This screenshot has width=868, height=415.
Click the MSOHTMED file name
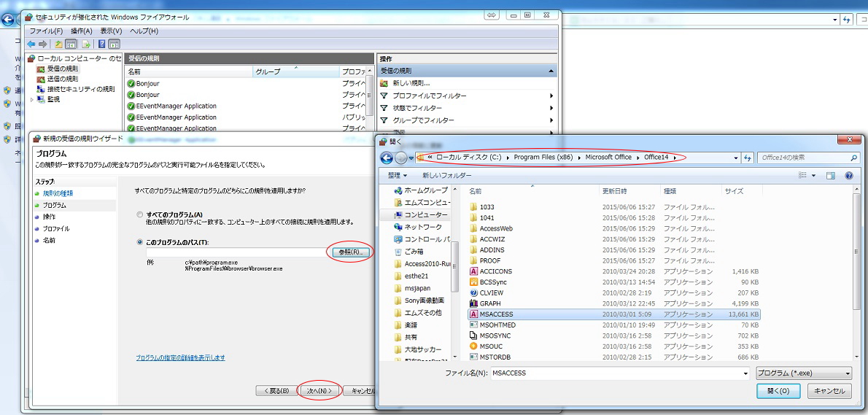497,325
